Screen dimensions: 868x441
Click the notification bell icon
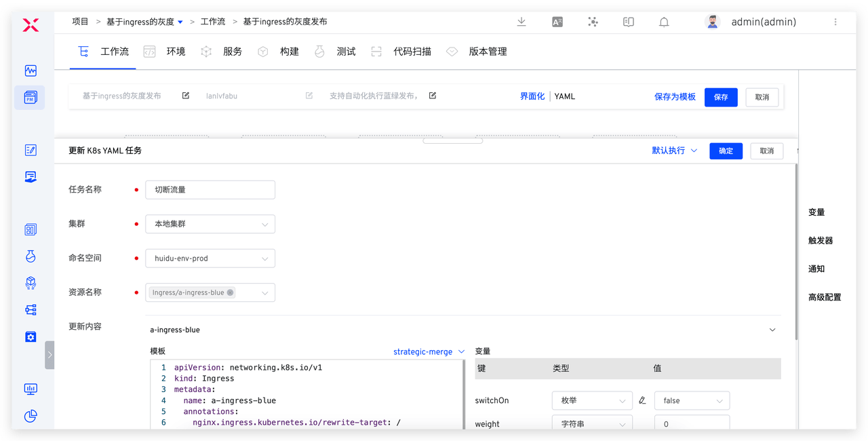pos(665,22)
